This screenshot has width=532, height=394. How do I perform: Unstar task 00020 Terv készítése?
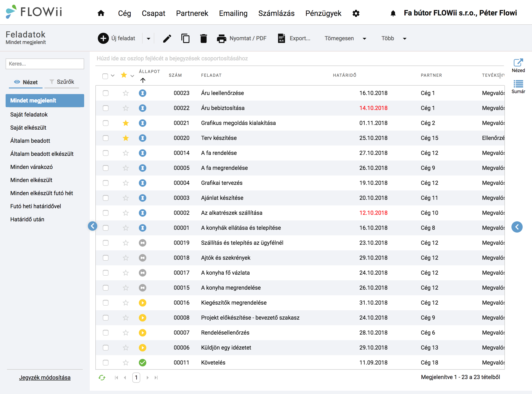coord(126,138)
